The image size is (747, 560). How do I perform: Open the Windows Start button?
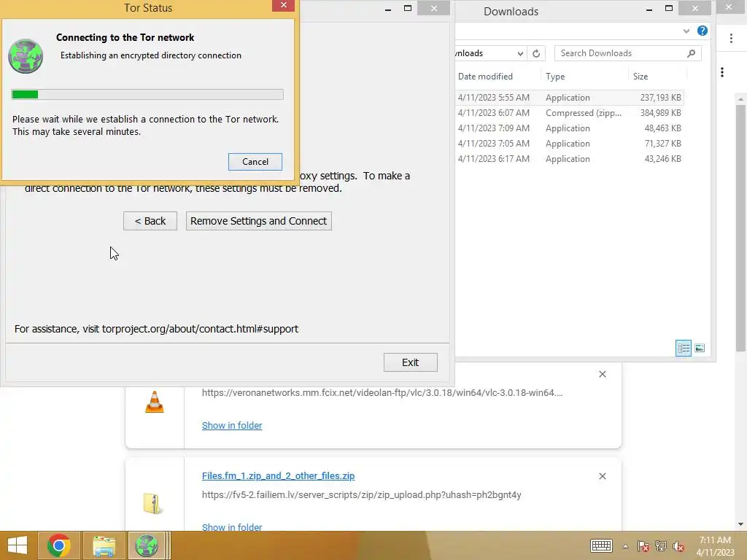[x=18, y=545]
